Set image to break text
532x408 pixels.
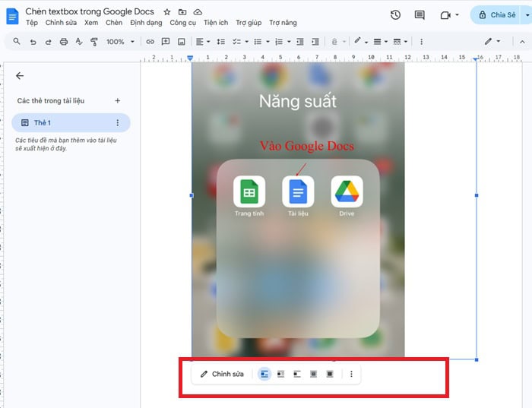(x=297, y=374)
